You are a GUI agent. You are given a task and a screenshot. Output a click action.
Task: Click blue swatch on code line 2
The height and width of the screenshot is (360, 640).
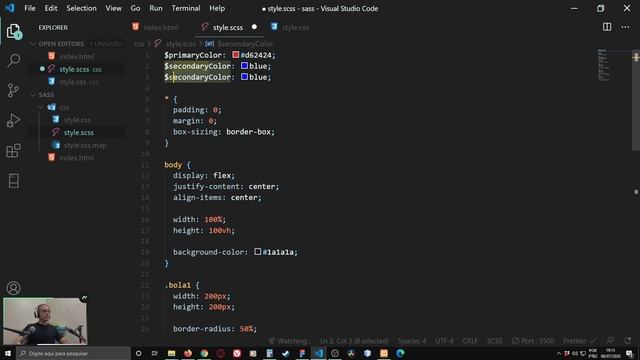coord(244,66)
